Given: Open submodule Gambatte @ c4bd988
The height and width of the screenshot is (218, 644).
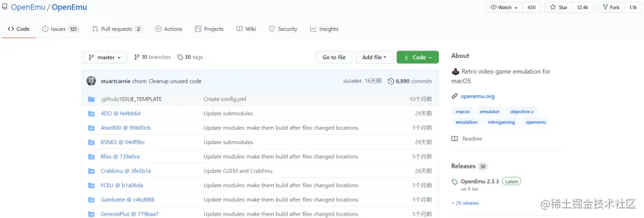Looking at the screenshot, I should (128, 200).
